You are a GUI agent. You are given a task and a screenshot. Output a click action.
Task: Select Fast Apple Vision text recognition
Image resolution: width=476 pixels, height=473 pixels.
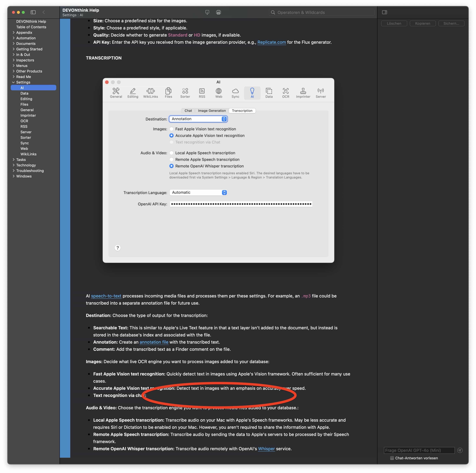[171, 129]
